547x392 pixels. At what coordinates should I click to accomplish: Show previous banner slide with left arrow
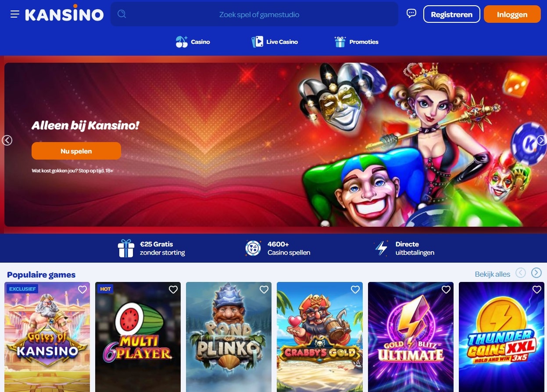pos(7,140)
